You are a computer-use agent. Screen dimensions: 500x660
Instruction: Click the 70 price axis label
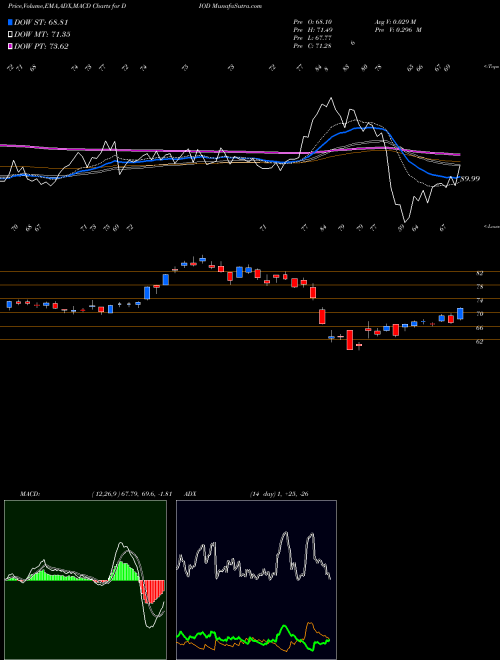click(479, 314)
